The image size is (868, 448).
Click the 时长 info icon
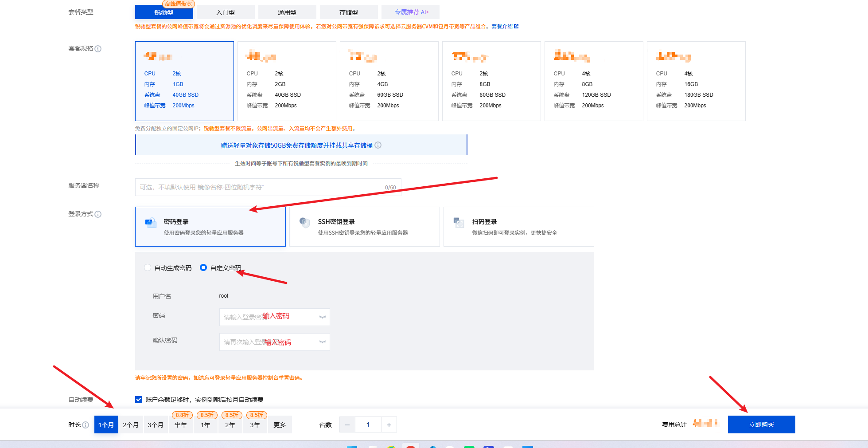pyautogui.click(x=86, y=424)
